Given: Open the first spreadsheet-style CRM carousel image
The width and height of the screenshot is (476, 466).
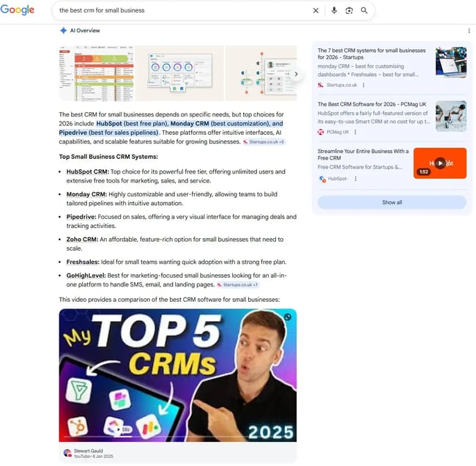Looking at the screenshot, I should click(x=96, y=73).
